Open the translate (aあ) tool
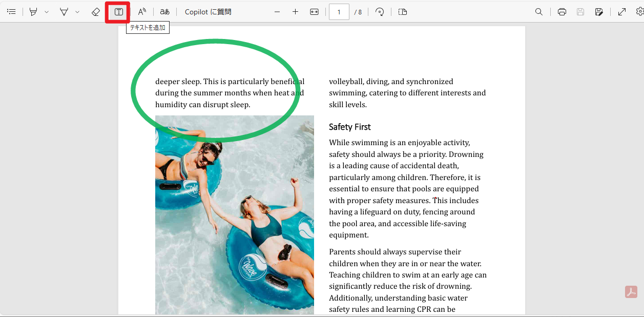This screenshot has width=644, height=317. pos(164,12)
